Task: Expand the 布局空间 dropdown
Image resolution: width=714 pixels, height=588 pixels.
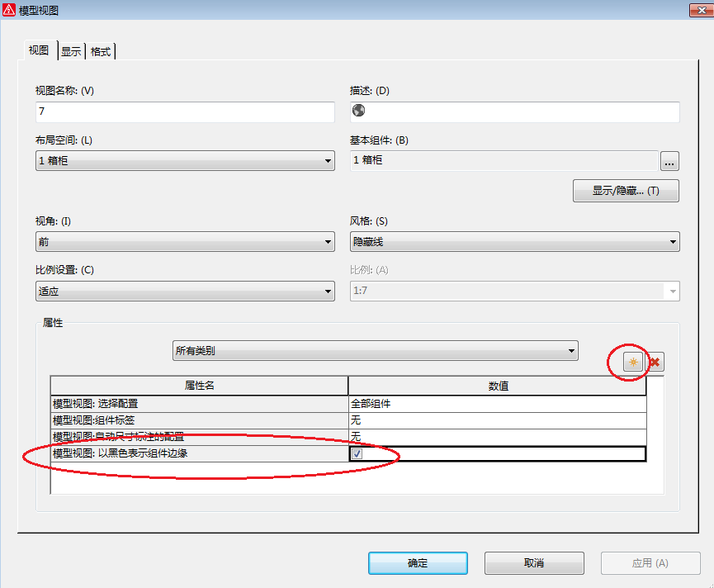Action: 328,160
